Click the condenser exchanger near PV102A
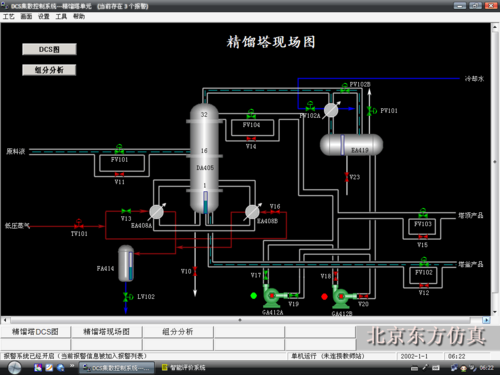This screenshot has width=500, height=375. [x=331, y=110]
